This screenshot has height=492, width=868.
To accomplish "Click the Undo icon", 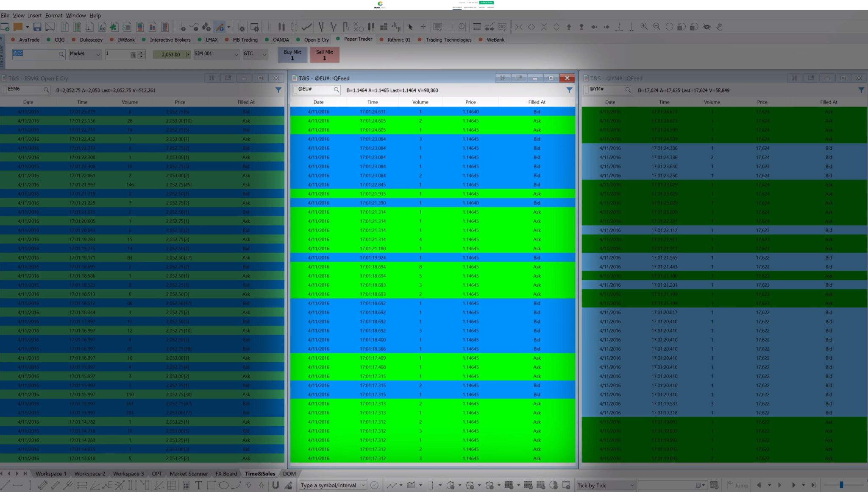I will pyautogui.click(x=669, y=27).
